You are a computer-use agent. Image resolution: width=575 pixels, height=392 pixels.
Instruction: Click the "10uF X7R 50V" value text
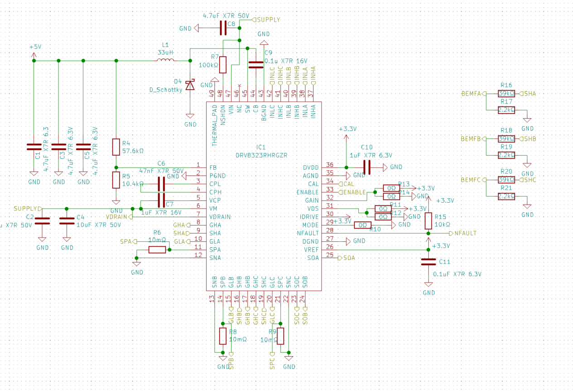click(99, 225)
